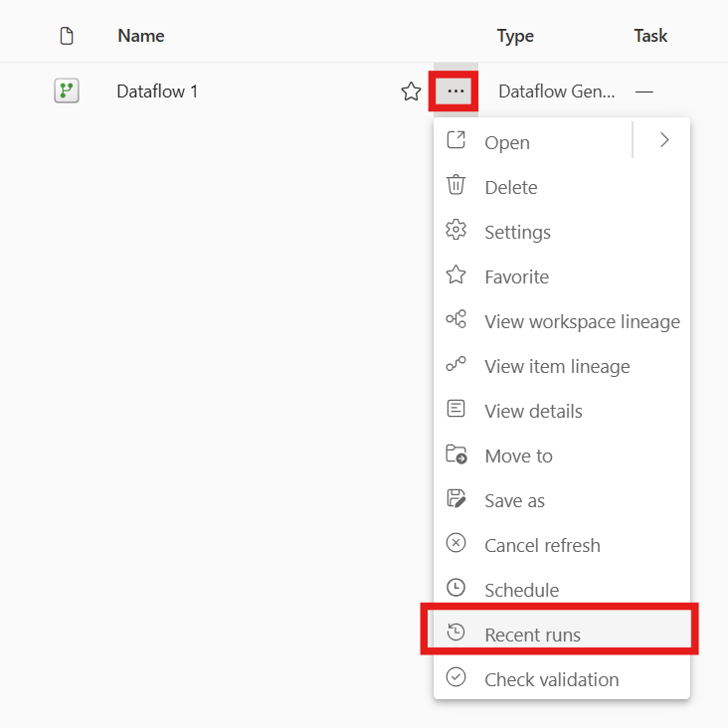Click the Open icon in context menu

(x=455, y=140)
